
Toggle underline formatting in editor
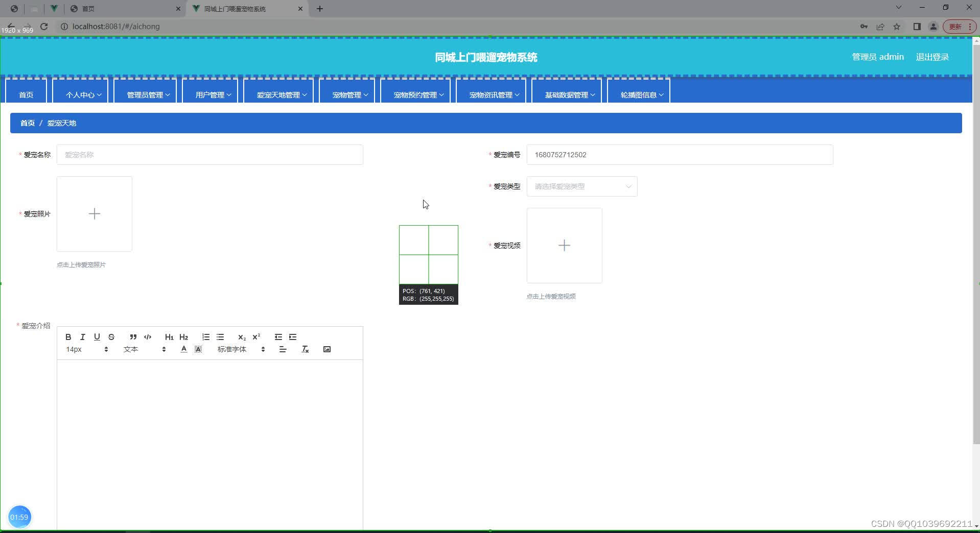(97, 337)
